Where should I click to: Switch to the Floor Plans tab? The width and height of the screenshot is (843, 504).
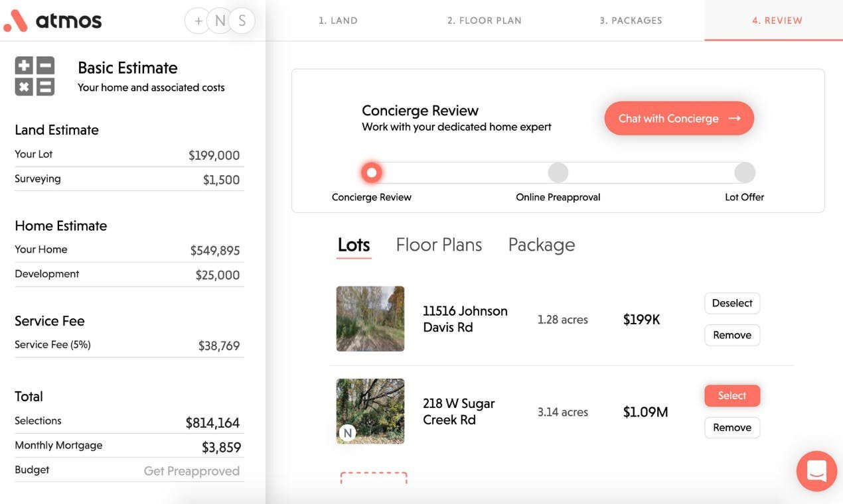point(439,245)
